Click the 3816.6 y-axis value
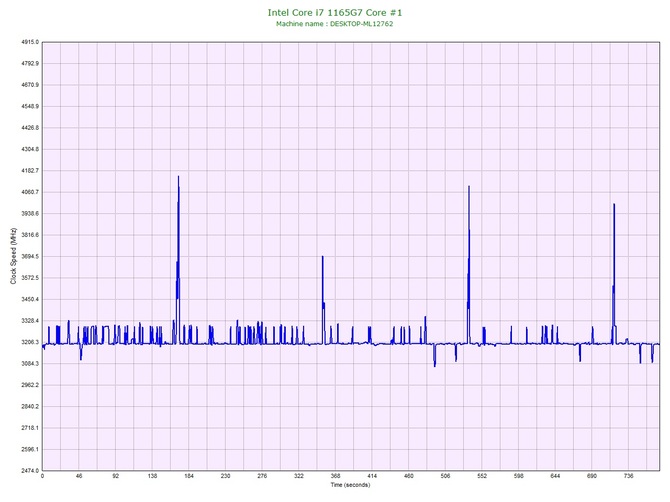The image size is (670, 502). click(30, 235)
